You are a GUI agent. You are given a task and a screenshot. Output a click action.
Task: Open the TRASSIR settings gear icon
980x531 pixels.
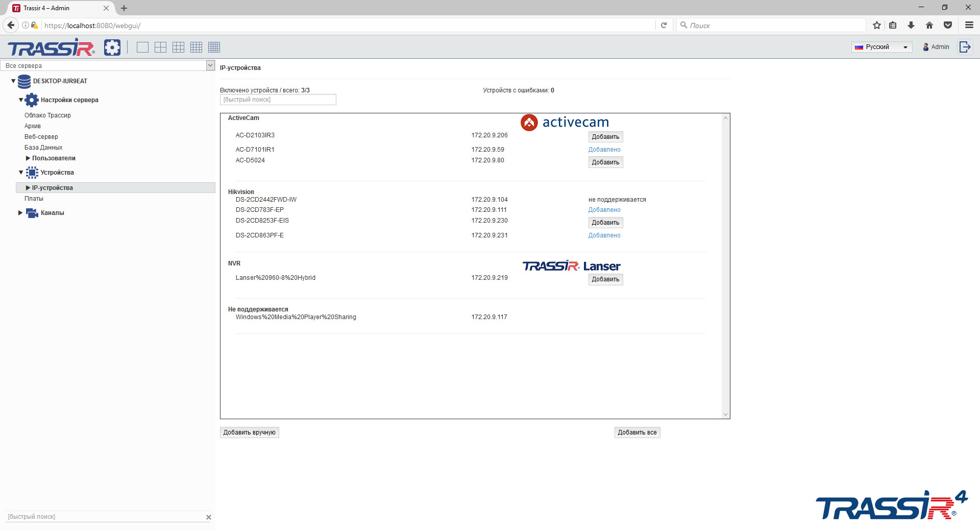coord(112,47)
